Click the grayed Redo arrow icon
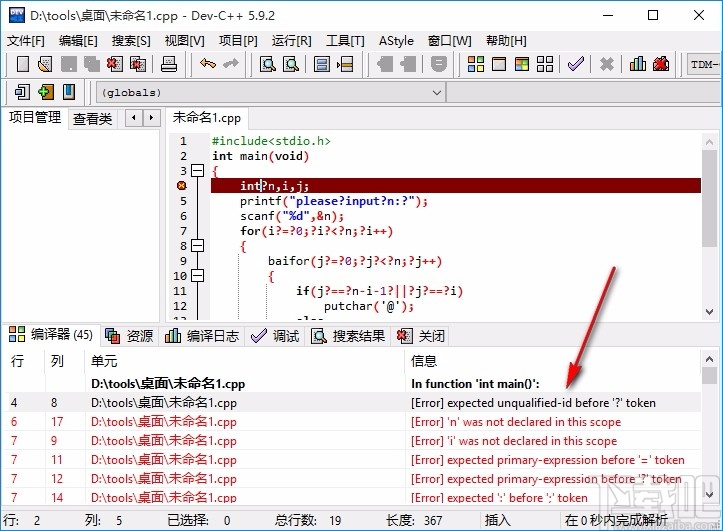 click(231, 64)
